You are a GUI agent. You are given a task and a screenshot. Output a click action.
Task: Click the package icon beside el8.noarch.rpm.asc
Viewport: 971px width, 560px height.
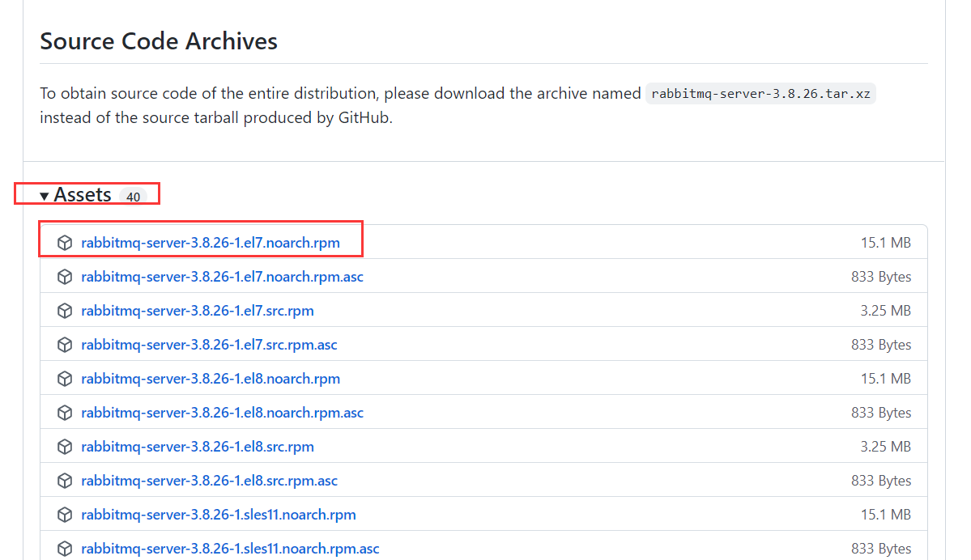coord(65,412)
